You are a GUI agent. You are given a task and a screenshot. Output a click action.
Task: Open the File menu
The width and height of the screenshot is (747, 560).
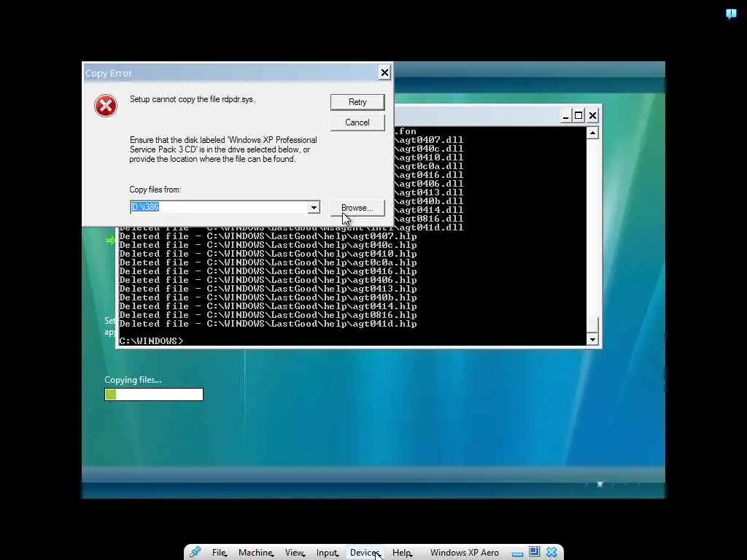tap(219, 553)
